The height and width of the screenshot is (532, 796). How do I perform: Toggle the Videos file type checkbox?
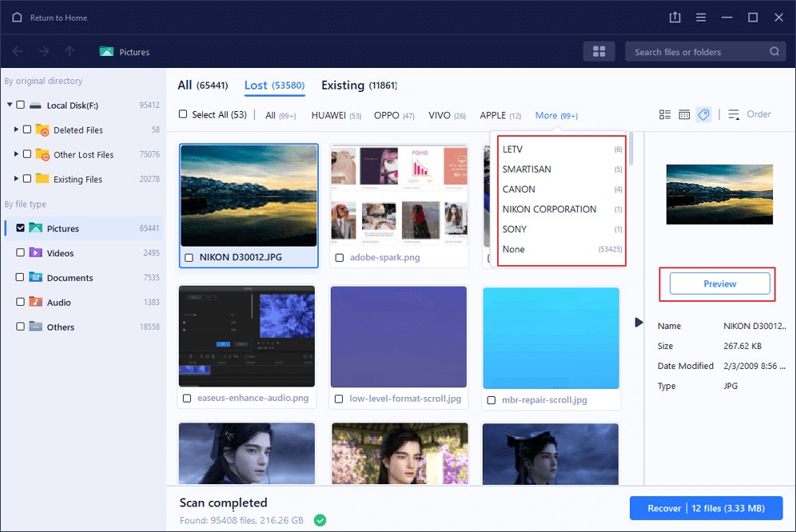20,253
